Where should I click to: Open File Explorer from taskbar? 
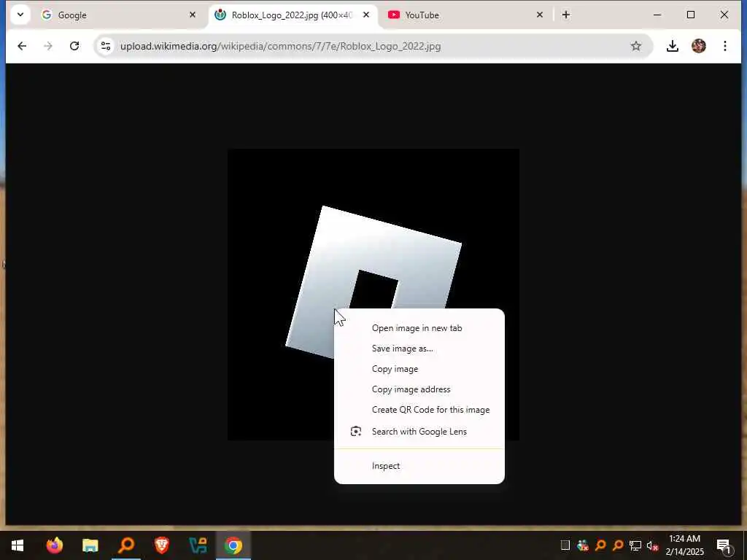[x=90, y=545]
